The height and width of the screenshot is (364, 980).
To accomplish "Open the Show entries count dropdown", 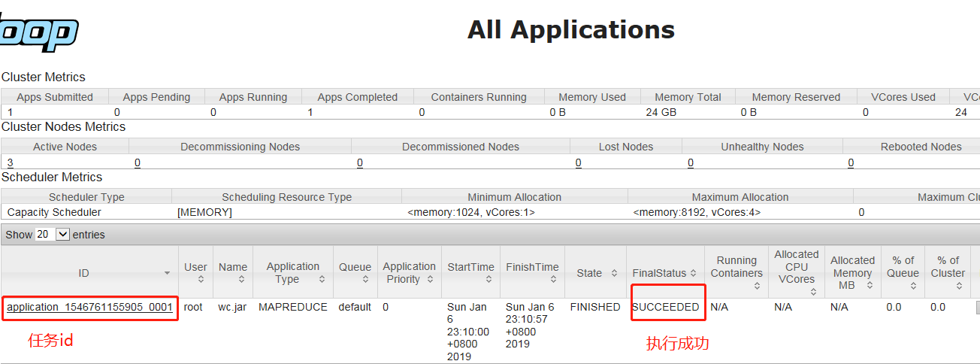I will point(53,235).
